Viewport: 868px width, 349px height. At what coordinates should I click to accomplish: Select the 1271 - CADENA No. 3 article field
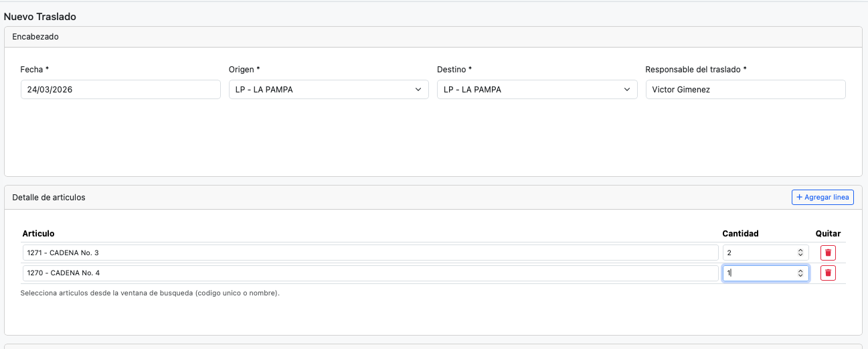click(369, 253)
